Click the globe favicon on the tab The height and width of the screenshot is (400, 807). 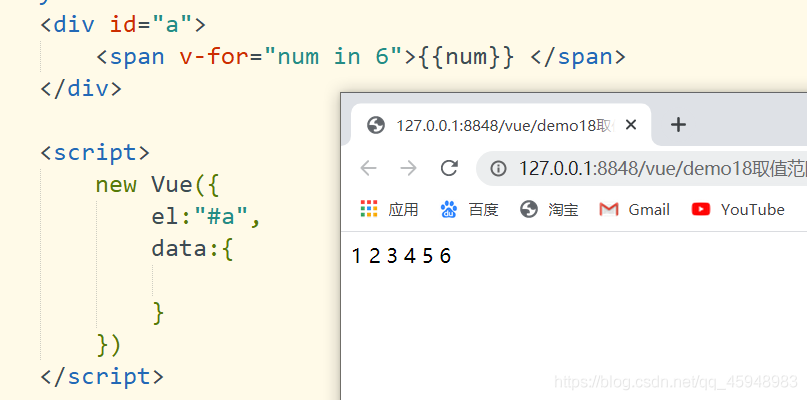coord(376,125)
